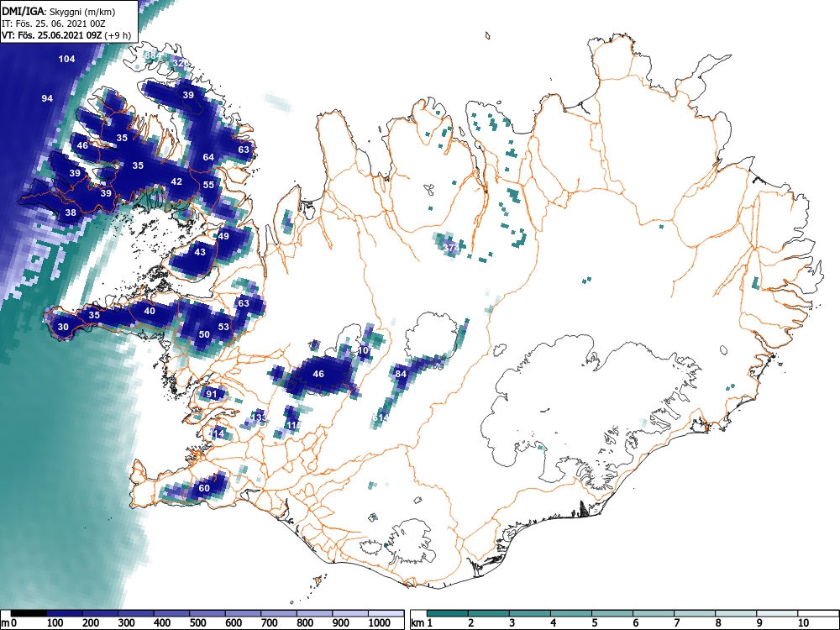Click the 84 visibility value in central Iceland

401,374
